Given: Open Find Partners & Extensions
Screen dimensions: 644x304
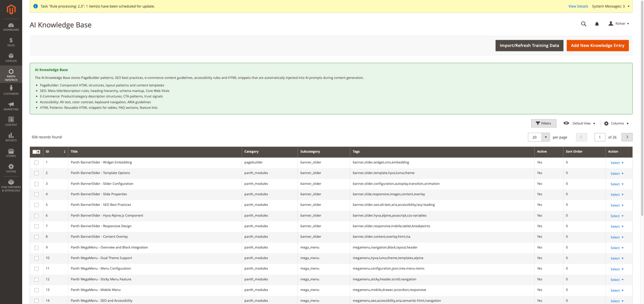Looking at the screenshot, I should point(11,185).
